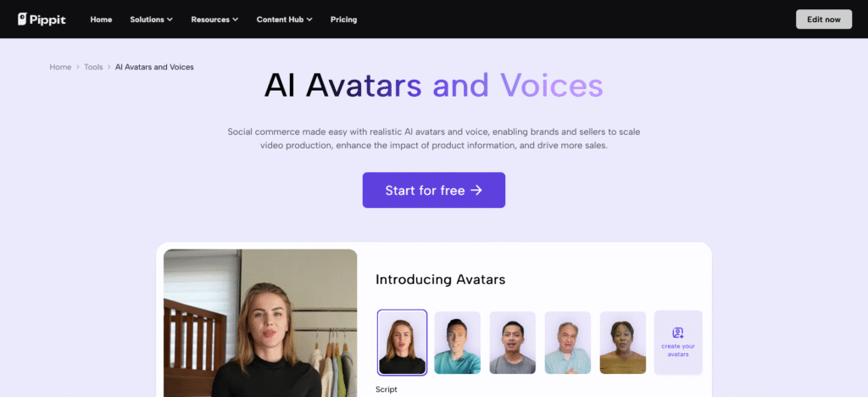Screen dimensions: 868x397
Task: Select the blonde woman avatar thumbnail
Action: 402,343
